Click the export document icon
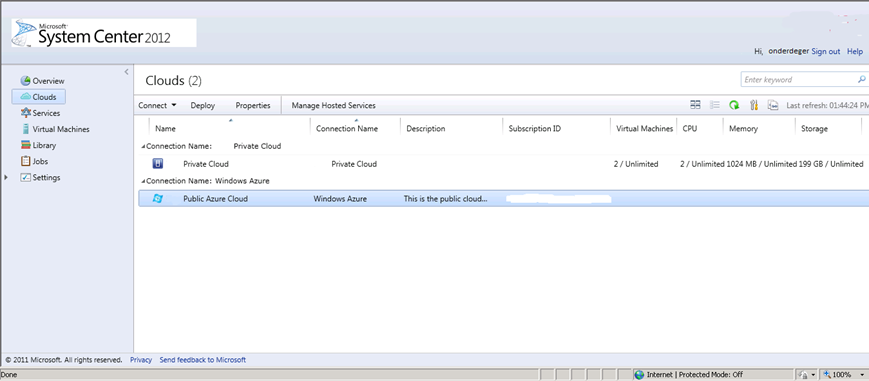Image resolution: width=869 pixels, height=381 pixels. point(773,105)
